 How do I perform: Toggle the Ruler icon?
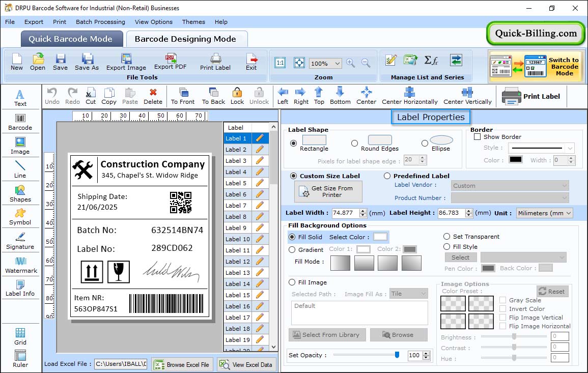[20, 355]
